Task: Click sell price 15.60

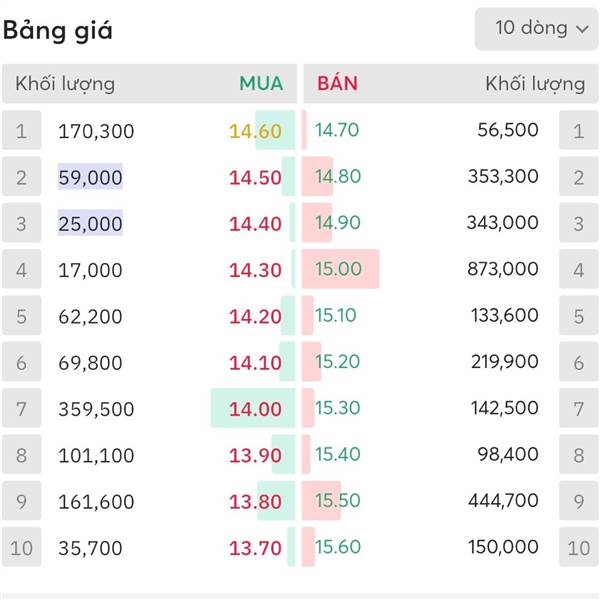Action: coord(337,547)
